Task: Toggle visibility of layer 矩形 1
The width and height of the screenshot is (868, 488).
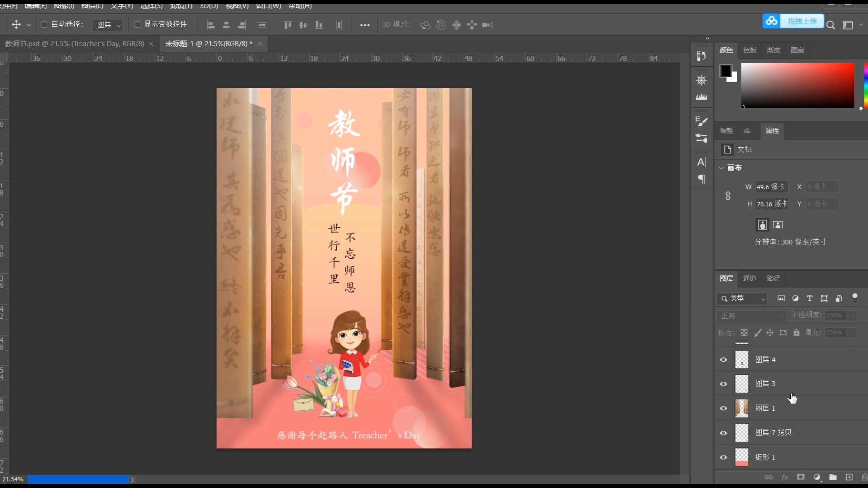Action: click(723, 457)
